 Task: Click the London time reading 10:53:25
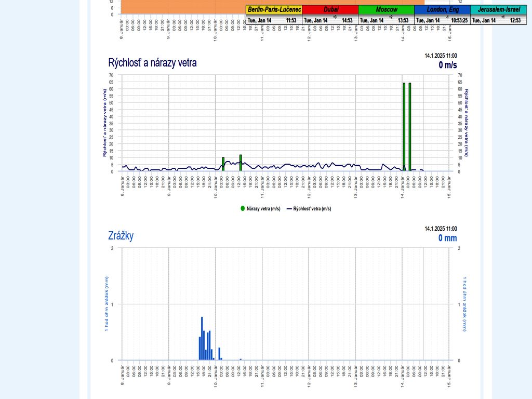coord(459,20)
